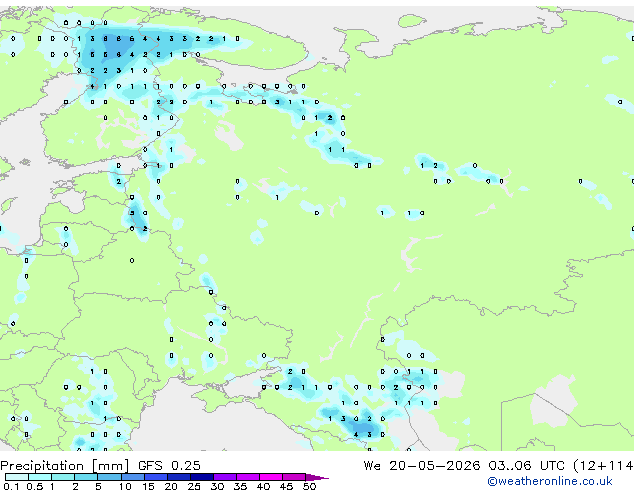Click the legend swatch between 0.1 and 0.5
Image resolution: width=634 pixels, height=490 pixels.
17,477
